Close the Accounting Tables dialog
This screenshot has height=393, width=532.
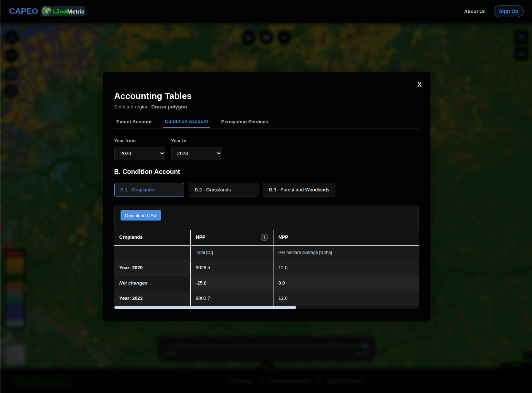pyautogui.click(x=419, y=84)
